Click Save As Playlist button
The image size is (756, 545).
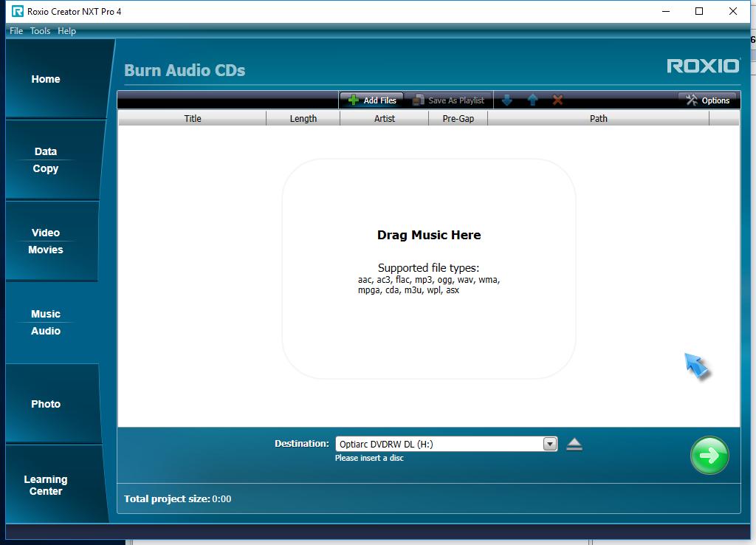pos(449,100)
